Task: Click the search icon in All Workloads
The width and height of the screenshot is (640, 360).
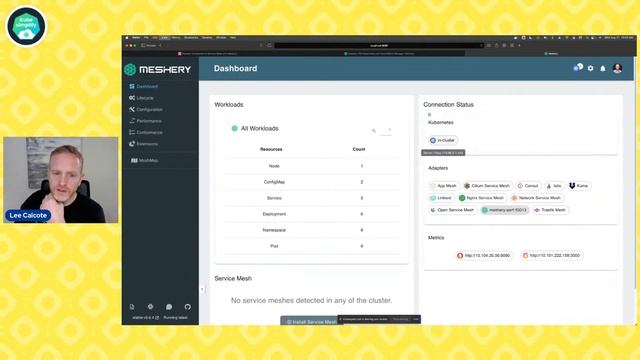Action: (373, 131)
